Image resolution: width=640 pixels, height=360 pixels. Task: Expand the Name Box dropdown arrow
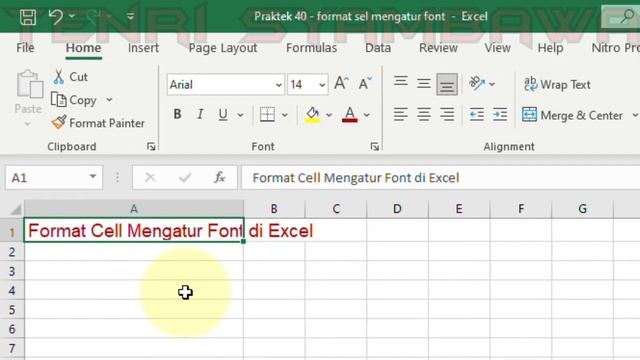[x=93, y=177]
